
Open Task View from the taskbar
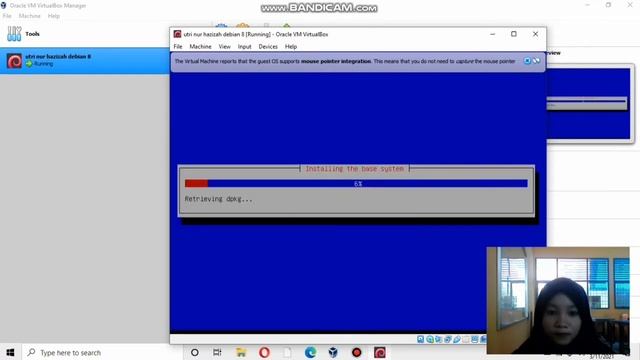click(217, 352)
